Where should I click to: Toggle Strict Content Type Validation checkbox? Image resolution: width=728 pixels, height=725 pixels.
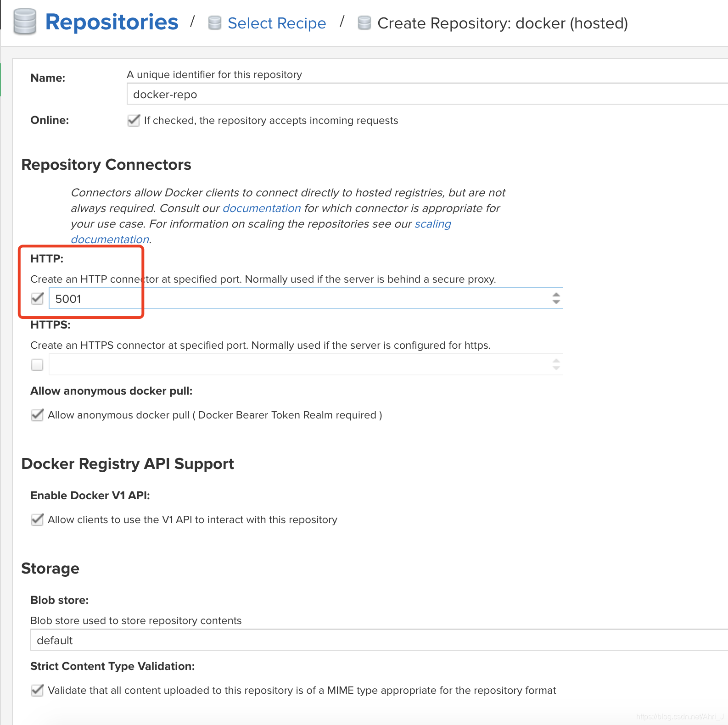coord(37,691)
